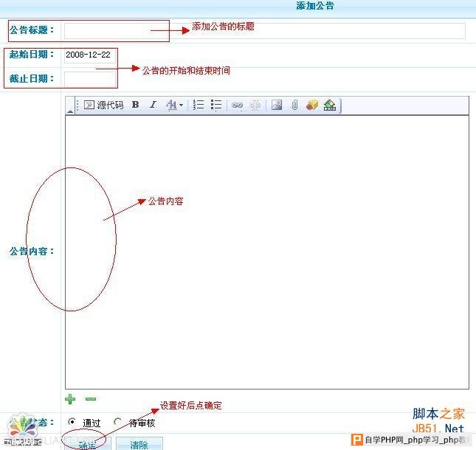Image resolution: width=476 pixels, height=450 pixels.
Task: Click inside the announcement content editor area
Action: point(267,252)
